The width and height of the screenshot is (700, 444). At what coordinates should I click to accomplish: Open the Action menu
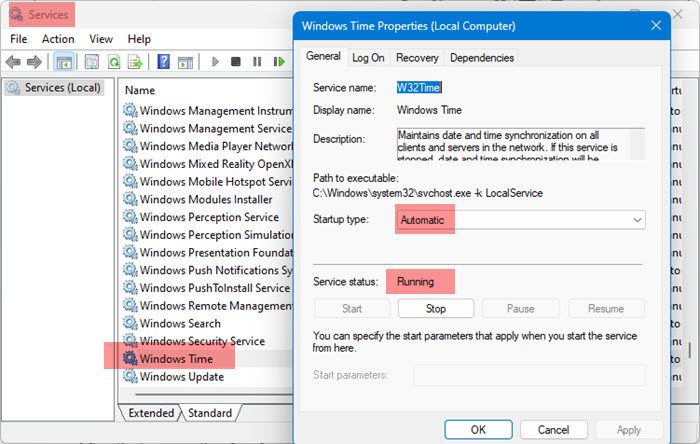(58, 39)
